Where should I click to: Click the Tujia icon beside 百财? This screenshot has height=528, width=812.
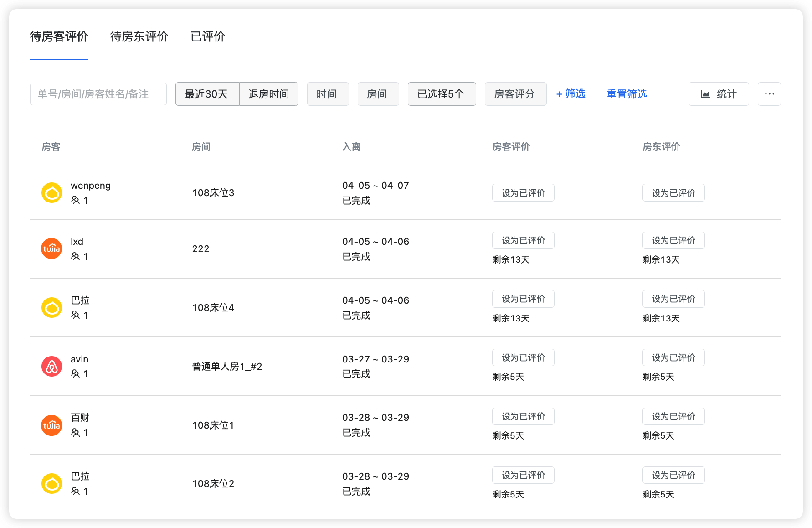tap(51, 425)
